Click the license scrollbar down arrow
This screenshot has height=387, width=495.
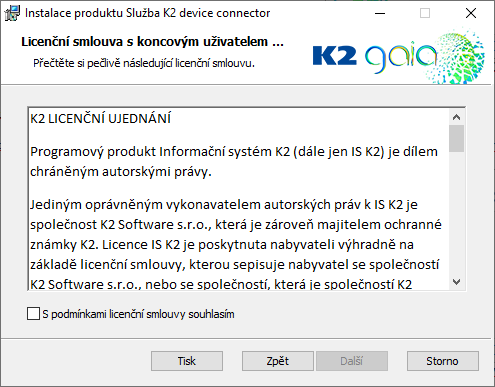click(456, 282)
